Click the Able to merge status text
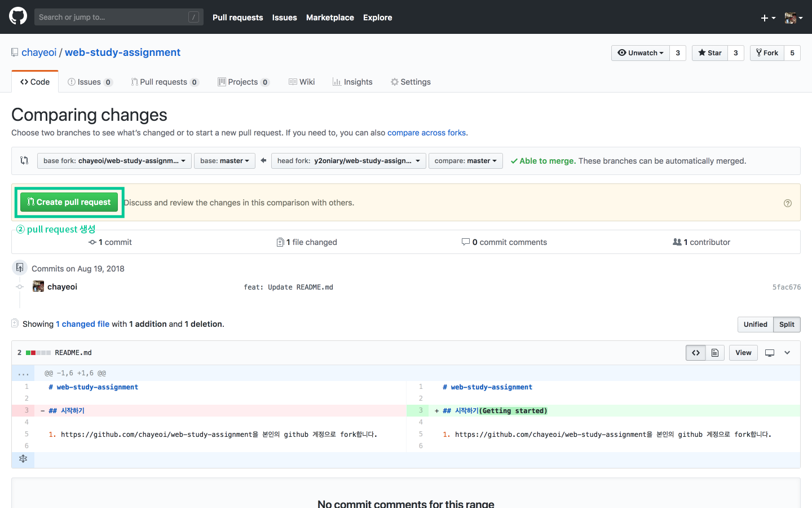Image resolution: width=812 pixels, height=508 pixels. pyautogui.click(x=543, y=161)
